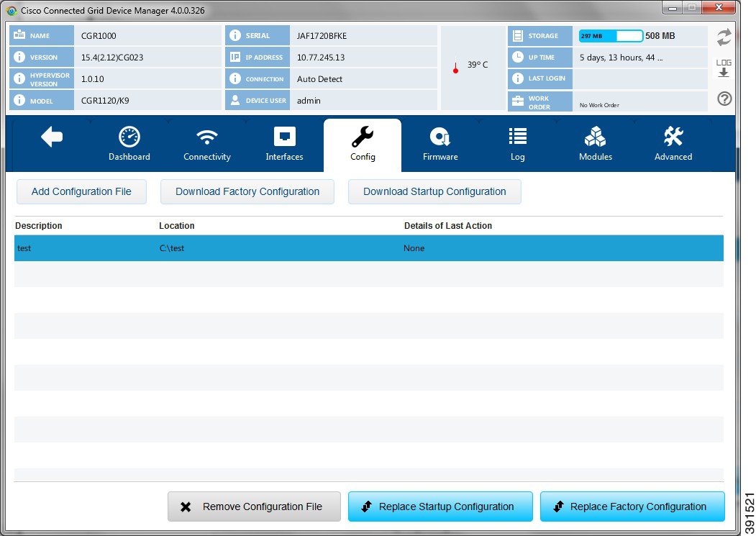The image size is (756, 536).
Task: Open the Modules cubes icon
Action: click(x=595, y=137)
